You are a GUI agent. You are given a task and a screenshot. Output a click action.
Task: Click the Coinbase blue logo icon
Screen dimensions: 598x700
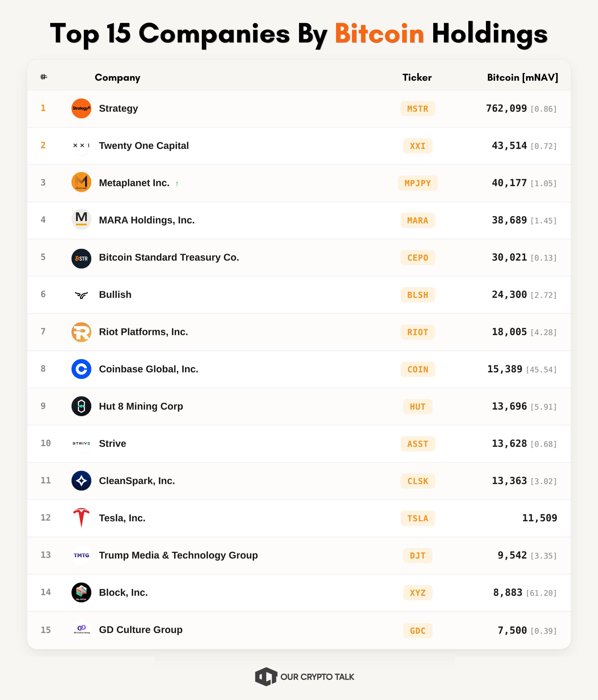[81, 369]
